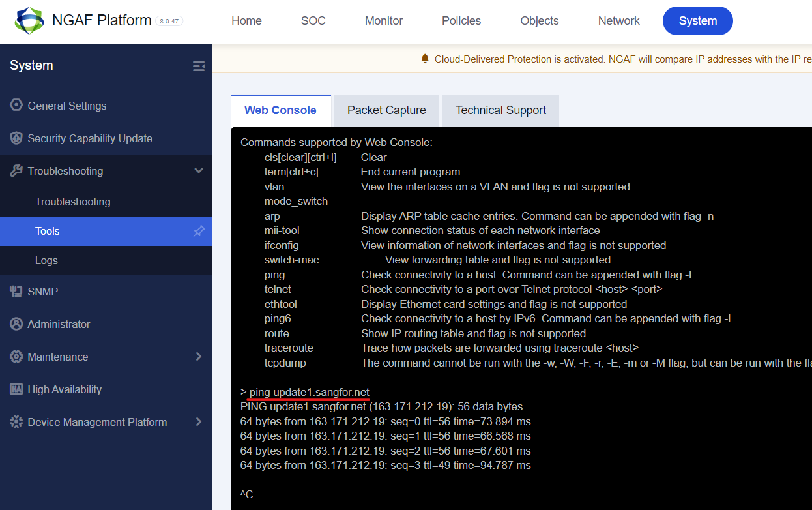Click the 'mii-tool' command in console list
Screen dimensions: 812x510
click(x=282, y=230)
